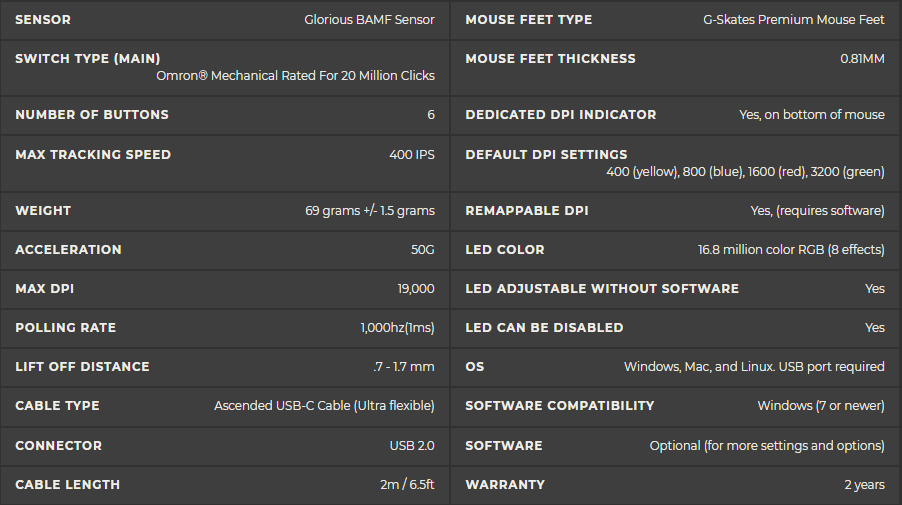Click the Glorious BAMF Sensor value
Screen dimensions: 902x505
point(369,20)
